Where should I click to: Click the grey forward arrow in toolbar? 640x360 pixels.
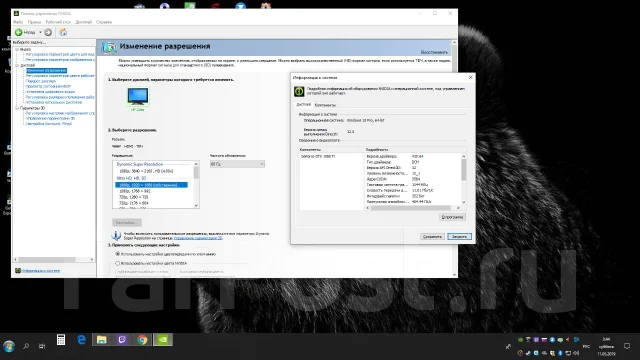coord(48,32)
